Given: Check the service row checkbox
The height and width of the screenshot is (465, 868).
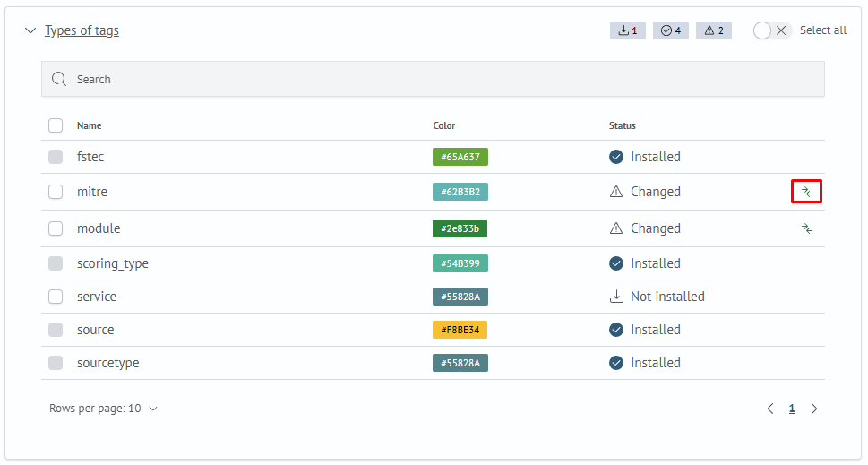Looking at the screenshot, I should click(x=56, y=297).
